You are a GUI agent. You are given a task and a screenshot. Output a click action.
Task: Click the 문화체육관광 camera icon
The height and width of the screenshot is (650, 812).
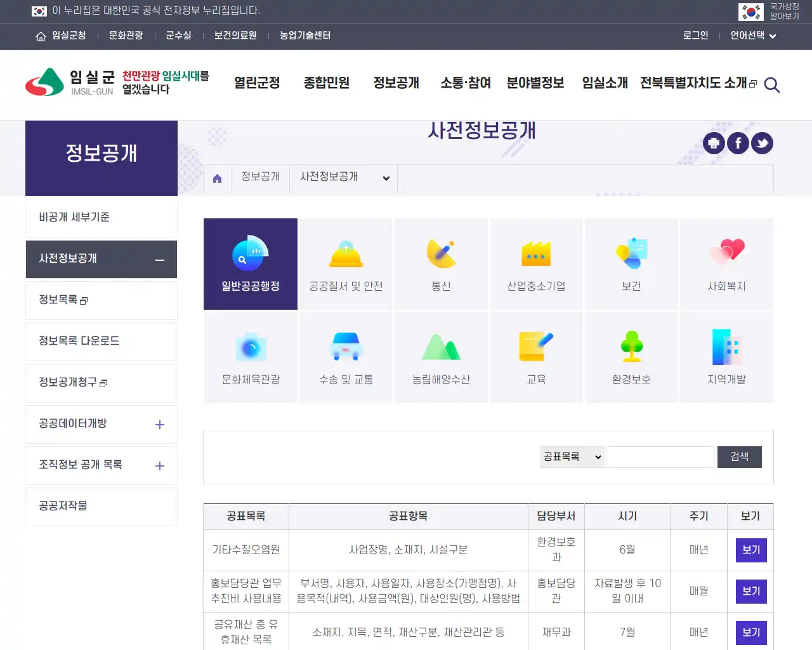[x=251, y=347]
